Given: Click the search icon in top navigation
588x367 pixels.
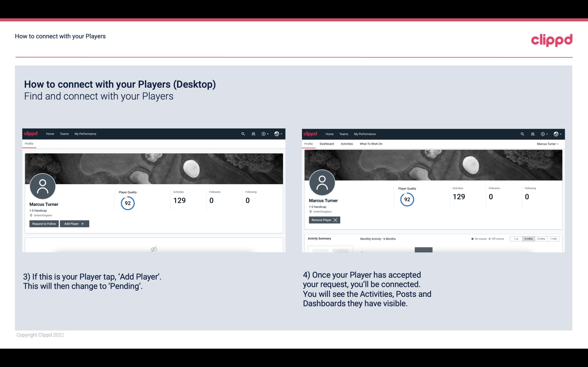Looking at the screenshot, I should 243,133.
